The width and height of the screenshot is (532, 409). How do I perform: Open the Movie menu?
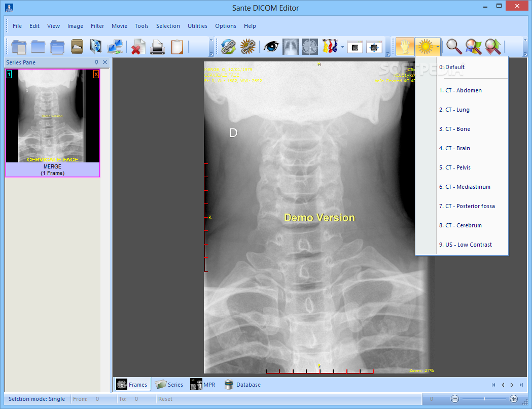point(119,26)
